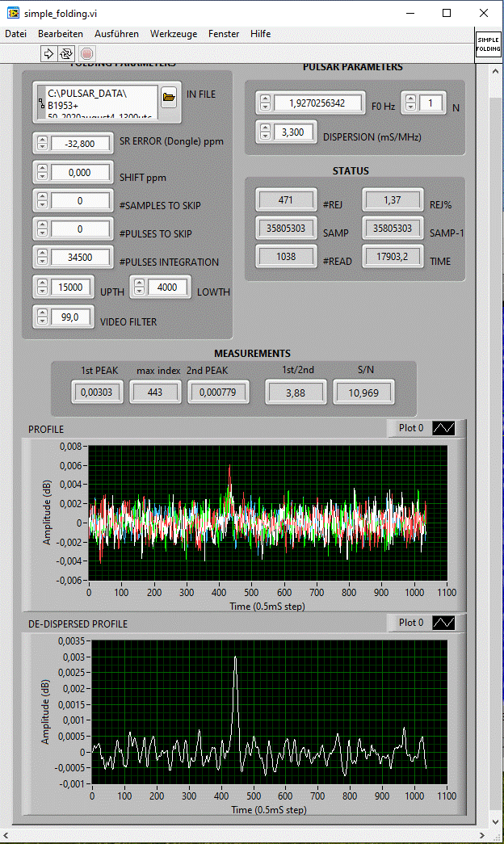Click the Abort Execution stop button

(86, 53)
